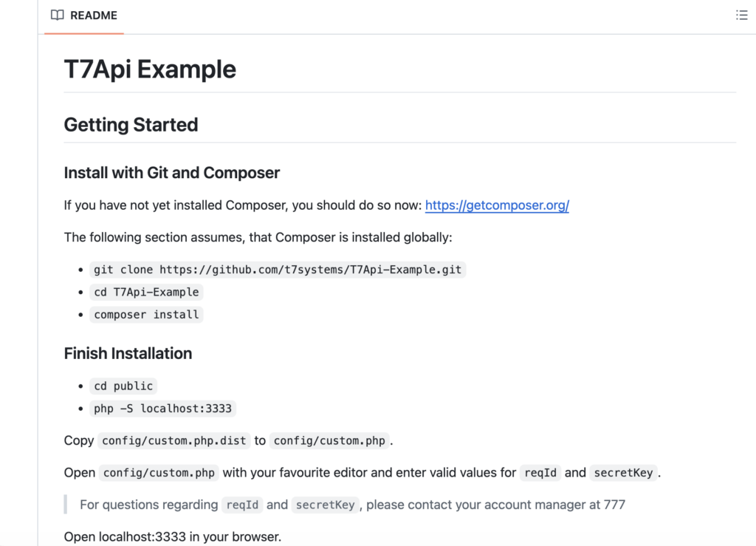
Task: Click the blockquote about contacting your account manager
Action: (347, 505)
